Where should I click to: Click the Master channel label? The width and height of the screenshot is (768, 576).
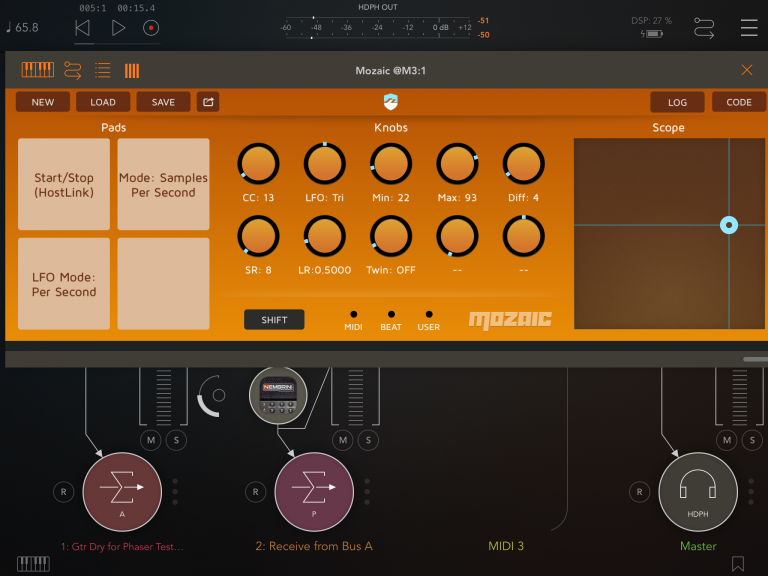click(698, 546)
